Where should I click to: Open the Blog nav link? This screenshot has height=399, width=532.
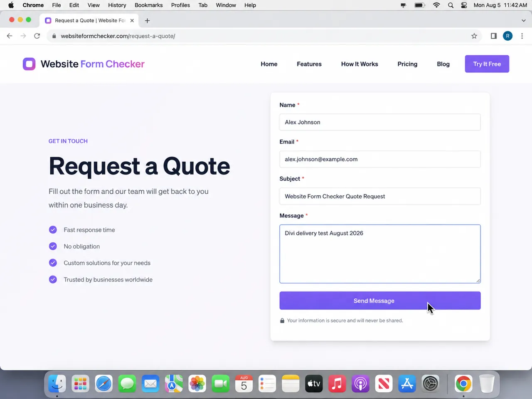[443, 64]
